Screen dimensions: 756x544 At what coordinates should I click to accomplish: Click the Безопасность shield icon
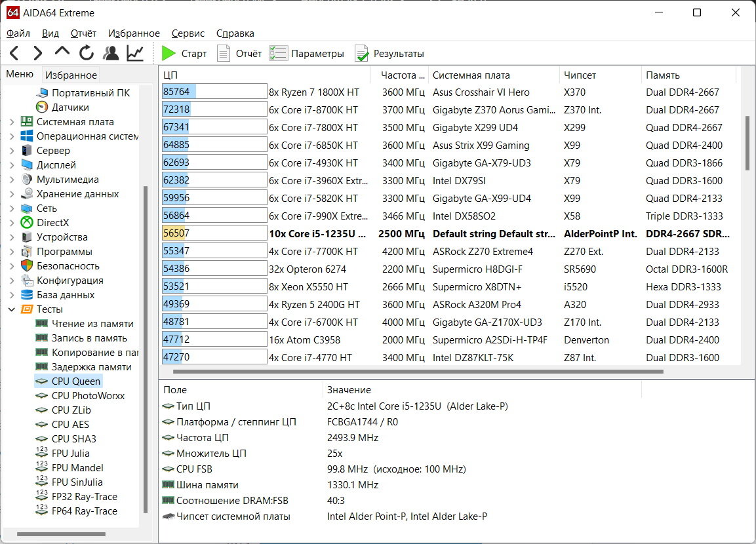[x=27, y=266]
